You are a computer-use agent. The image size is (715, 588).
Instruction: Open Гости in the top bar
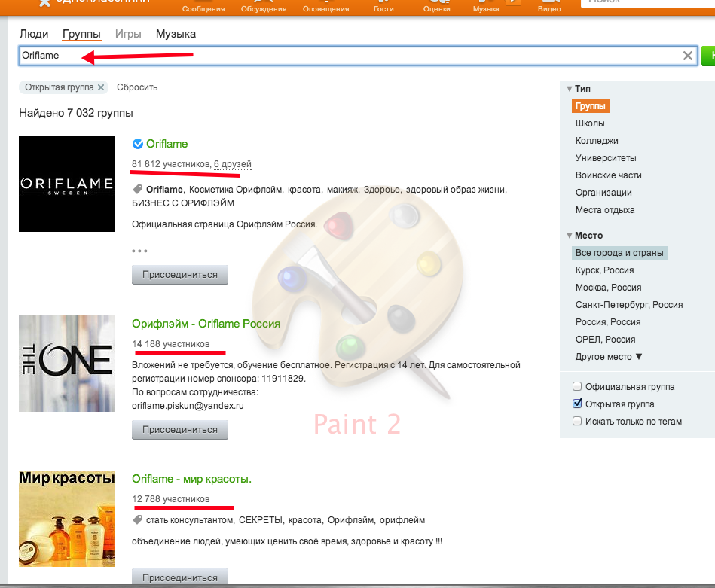click(383, 8)
